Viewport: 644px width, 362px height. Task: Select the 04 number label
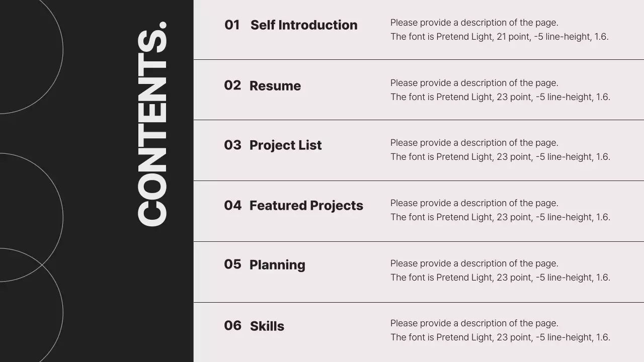[232, 206]
